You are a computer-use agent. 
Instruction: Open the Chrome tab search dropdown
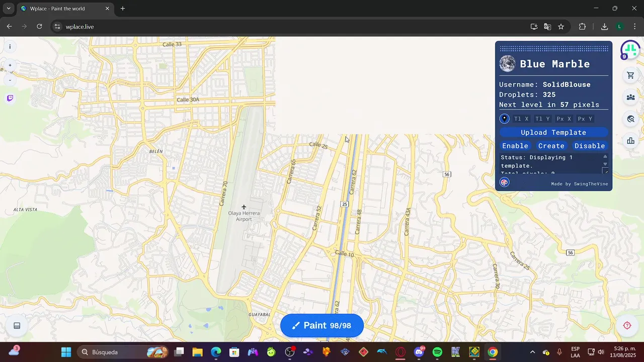pyautogui.click(x=8, y=9)
